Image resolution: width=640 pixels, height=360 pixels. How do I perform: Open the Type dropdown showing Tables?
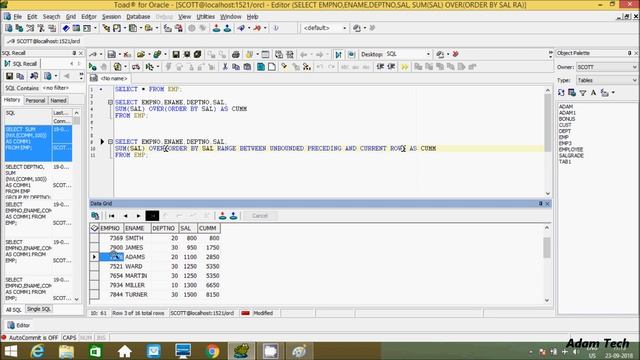607,80
